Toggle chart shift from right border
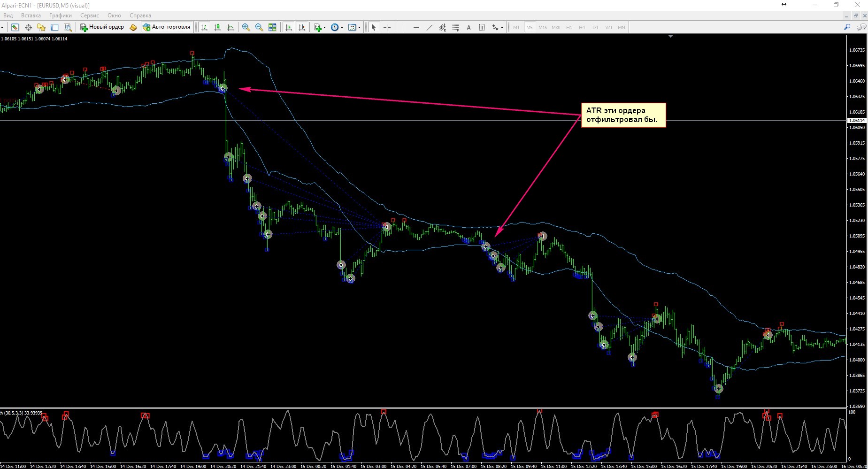The width and height of the screenshot is (868, 469). 301,27
